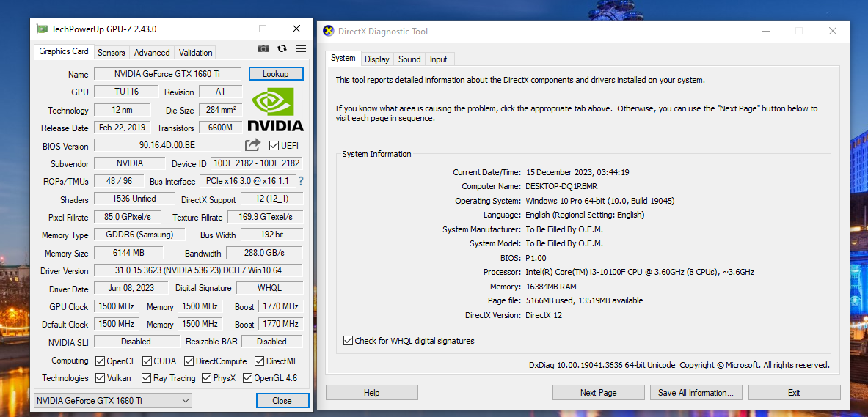868x417 pixels.
Task: Click the DirectX Diagnostic Tool title icon
Action: point(329,31)
